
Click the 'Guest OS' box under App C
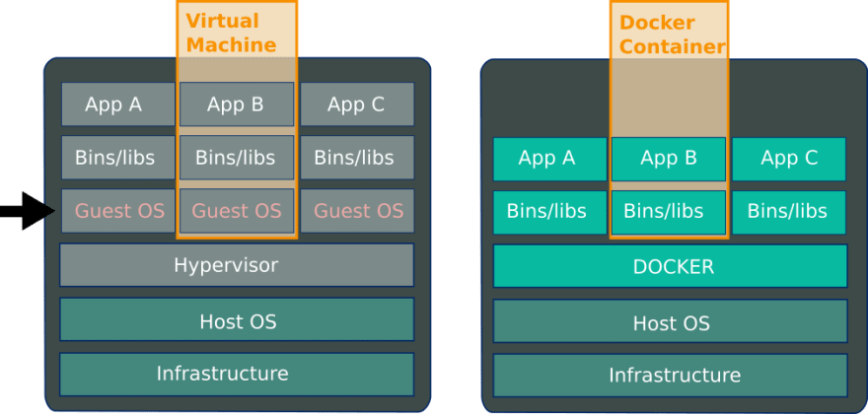pos(357,211)
